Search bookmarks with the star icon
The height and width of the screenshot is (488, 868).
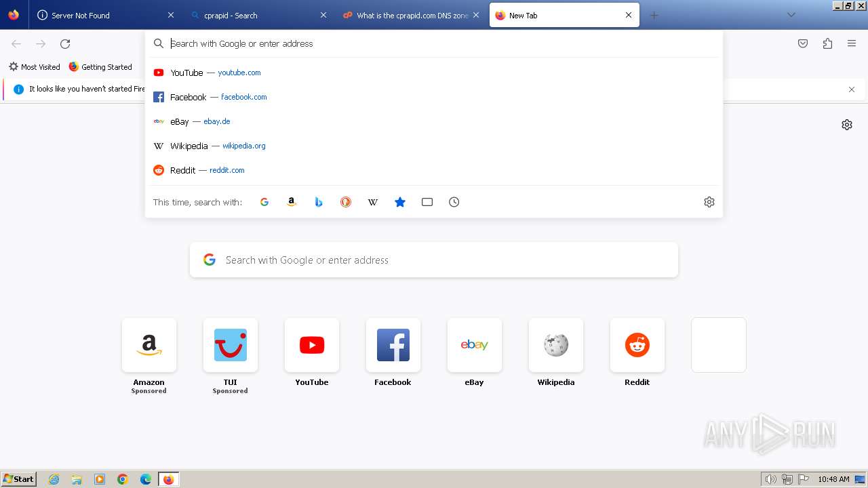pos(400,202)
